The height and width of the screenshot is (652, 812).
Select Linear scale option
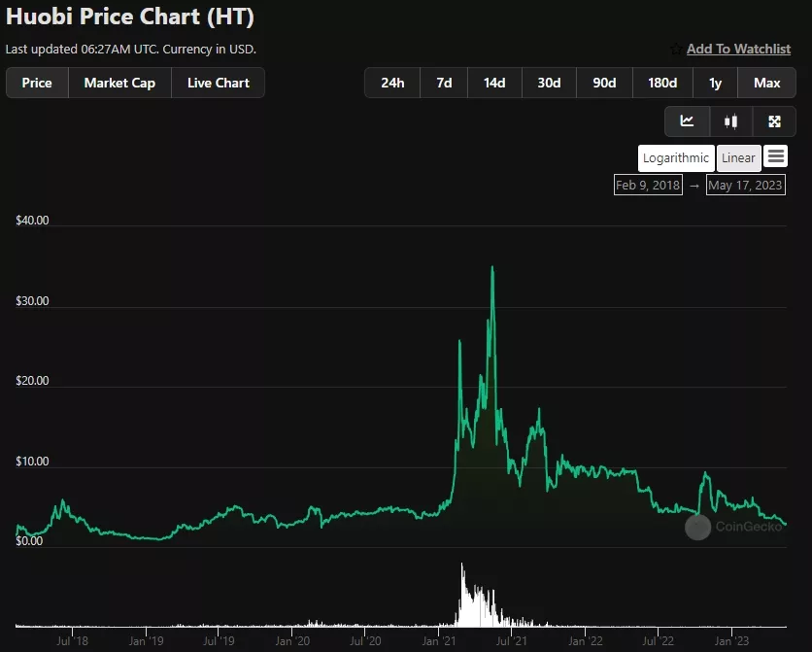pos(738,158)
